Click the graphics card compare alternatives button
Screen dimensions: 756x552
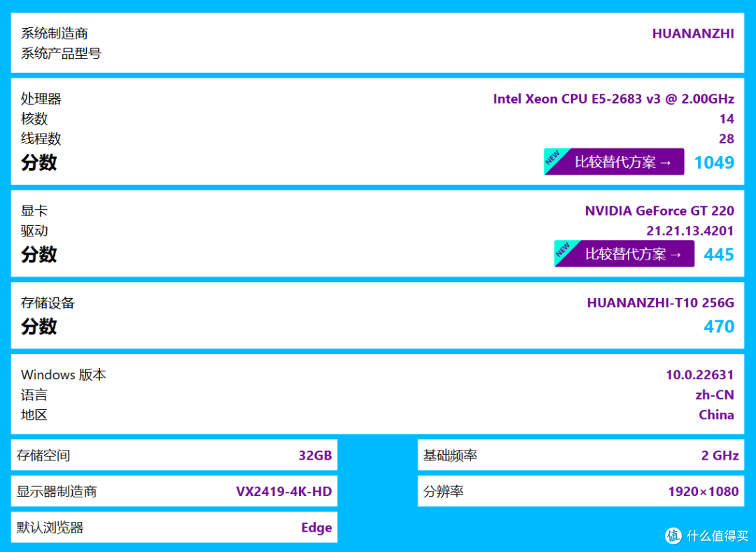tap(624, 254)
